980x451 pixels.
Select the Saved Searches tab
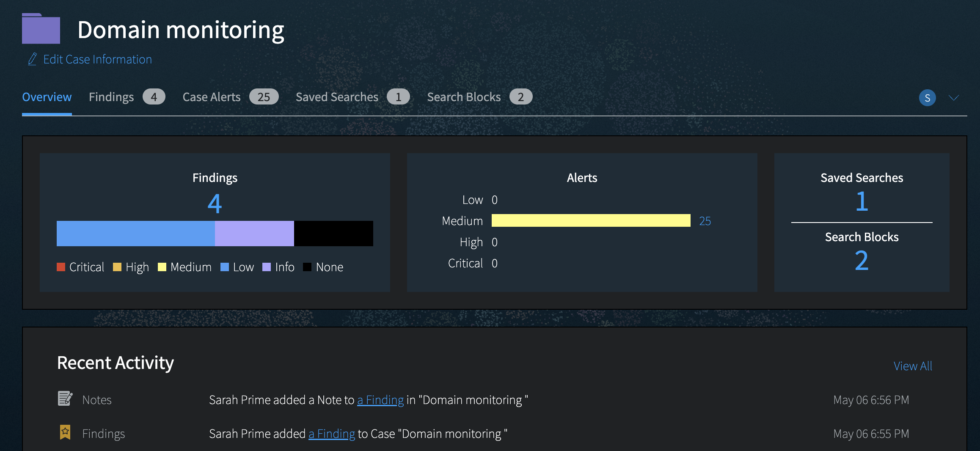337,97
